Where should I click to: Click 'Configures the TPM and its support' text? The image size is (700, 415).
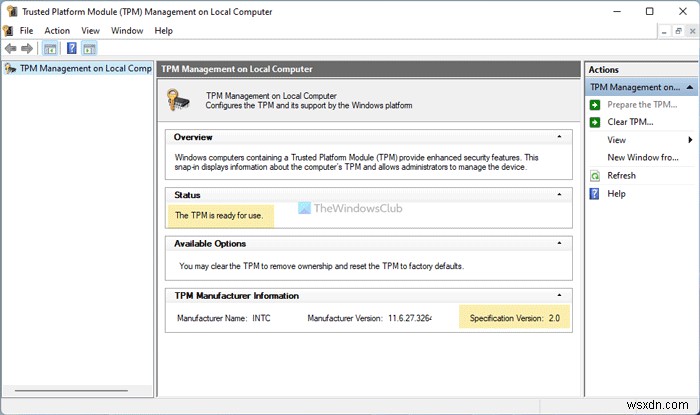[x=309, y=106]
